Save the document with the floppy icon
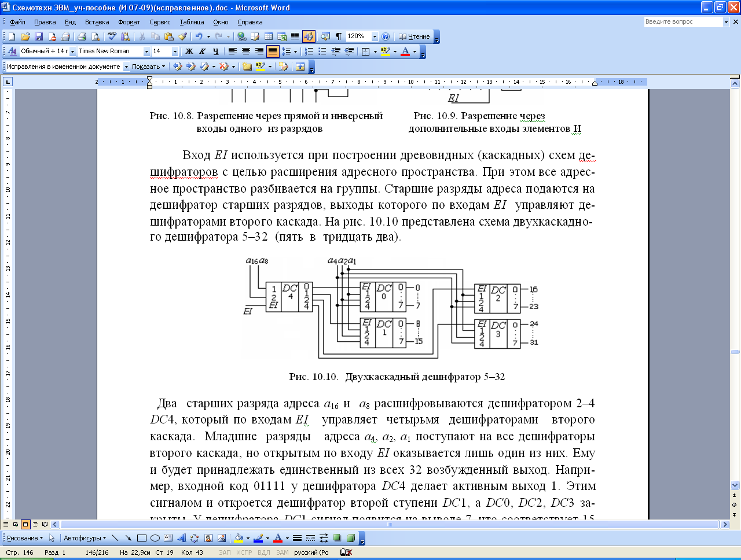 39,36
